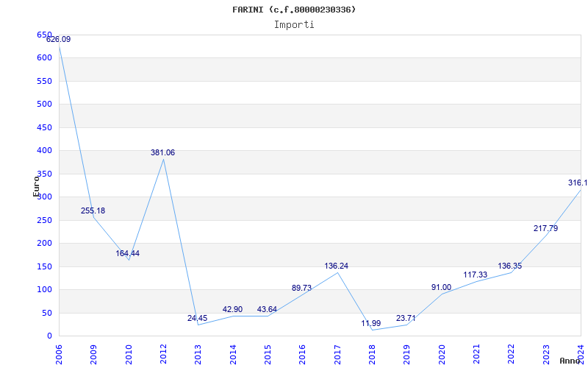Click the 217.79 data label
Screen dimensions: 588x368
545,228
